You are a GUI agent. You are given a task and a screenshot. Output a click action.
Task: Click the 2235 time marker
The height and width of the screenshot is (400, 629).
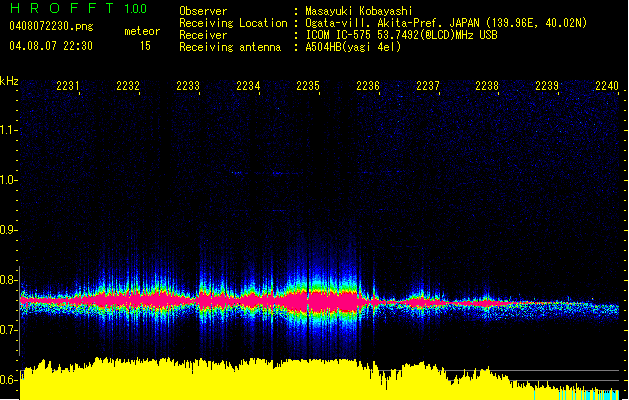(x=308, y=86)
